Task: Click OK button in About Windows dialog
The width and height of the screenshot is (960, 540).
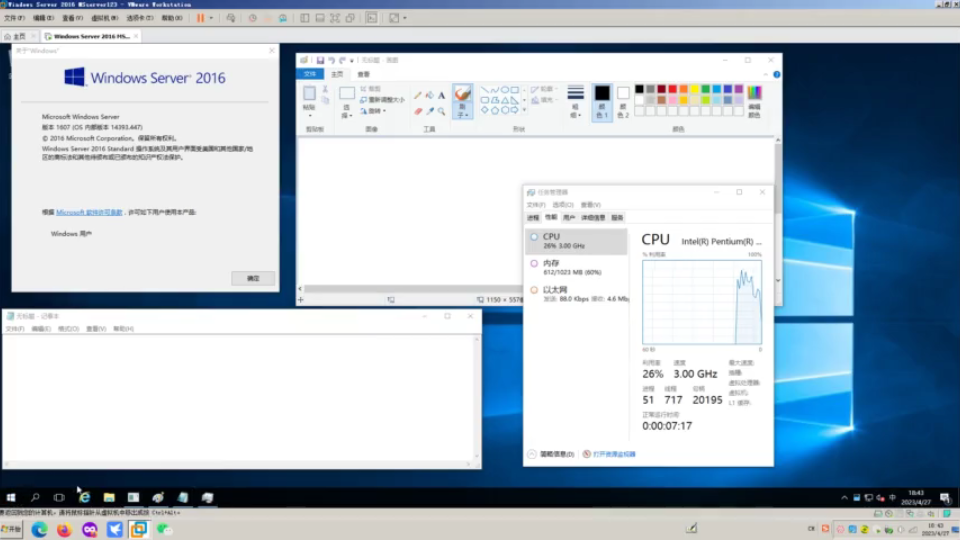Action: pos(253,278)
